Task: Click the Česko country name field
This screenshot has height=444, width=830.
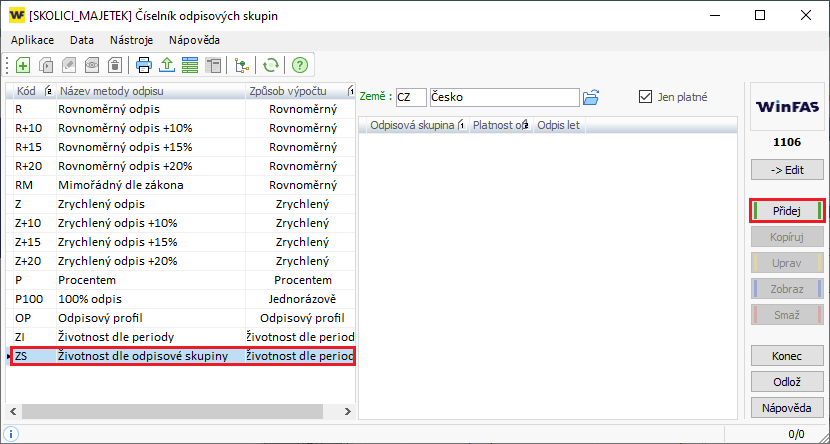Action: (504, 97)
